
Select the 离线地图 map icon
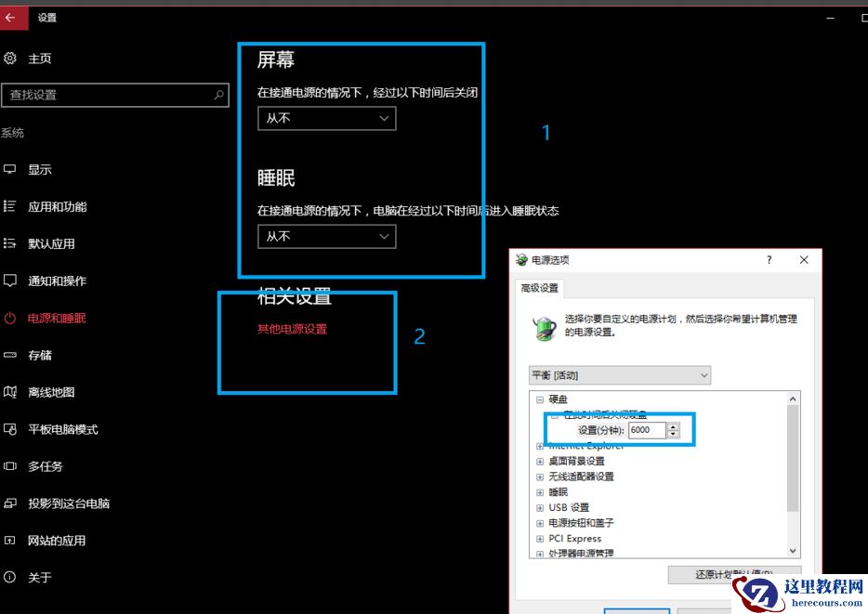(11, 392)
